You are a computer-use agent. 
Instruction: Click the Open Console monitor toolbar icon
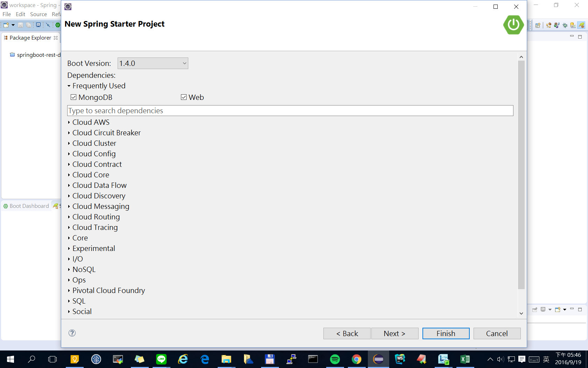click(38, 25)
